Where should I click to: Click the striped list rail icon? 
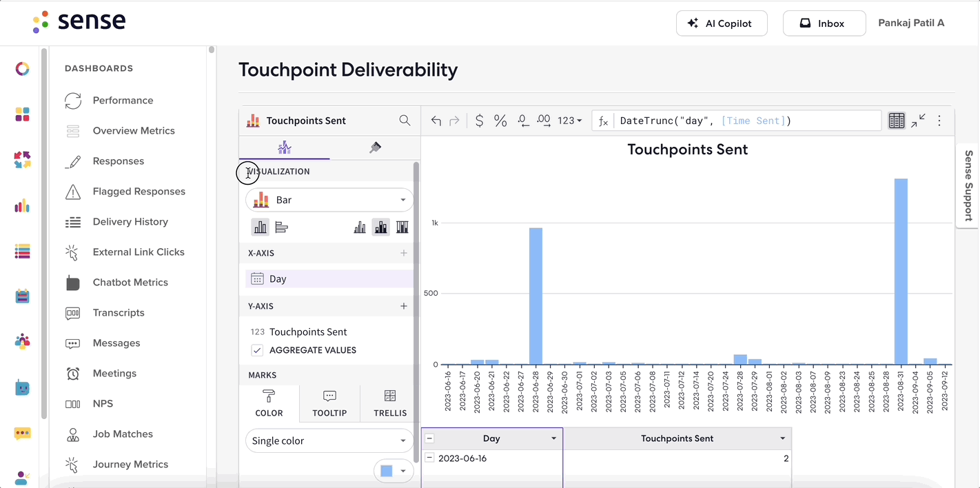click(x=22, y=252)
